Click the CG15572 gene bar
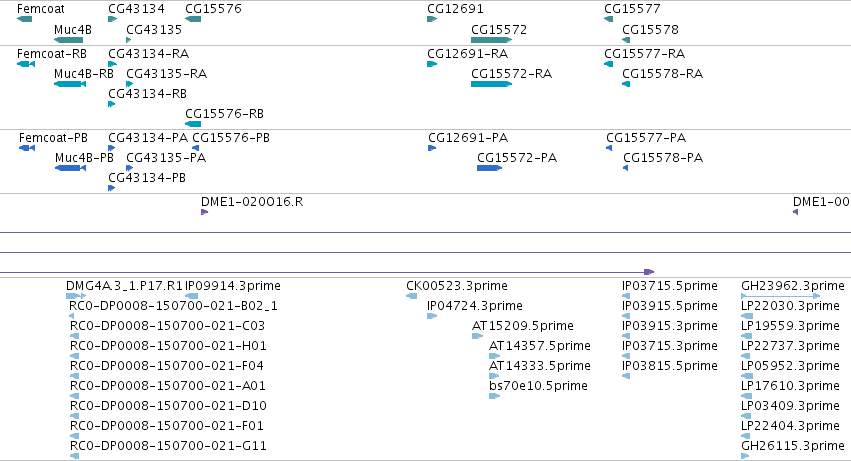Image resolution: width=851 pixels, height=461 pixels. click(491, 40)
